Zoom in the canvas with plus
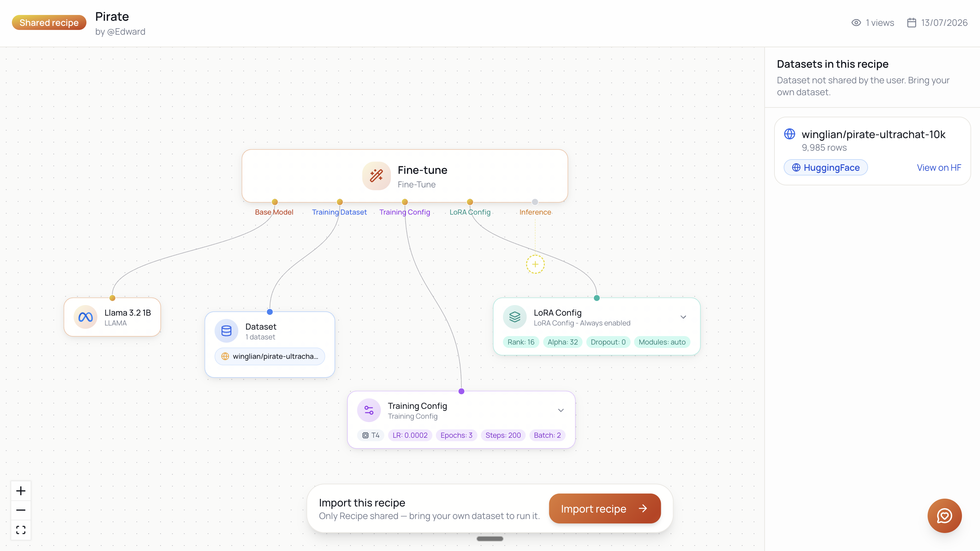Screen dimensions: 980x551 point(21,490)
